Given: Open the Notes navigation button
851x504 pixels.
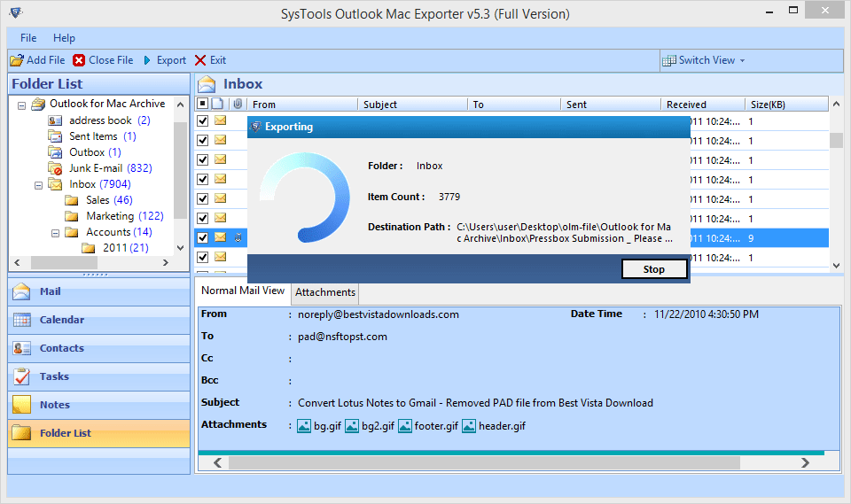Looking at the screenshot, I should pos(98,404).
